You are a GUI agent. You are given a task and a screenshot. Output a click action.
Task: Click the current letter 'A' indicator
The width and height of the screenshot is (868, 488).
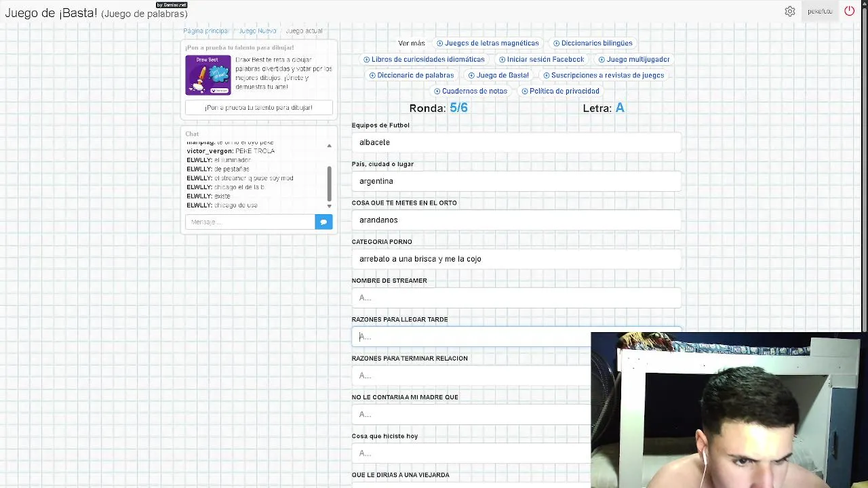620,108
